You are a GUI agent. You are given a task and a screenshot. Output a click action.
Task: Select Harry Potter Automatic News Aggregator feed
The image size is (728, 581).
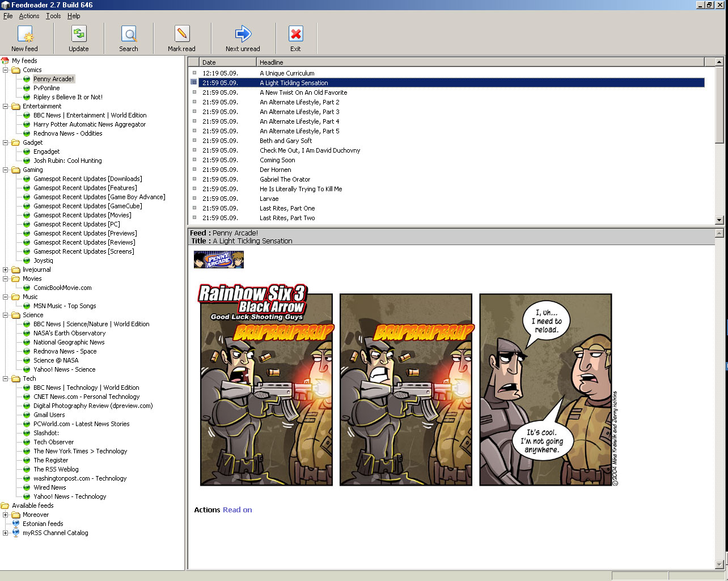(x=90, y=124)
